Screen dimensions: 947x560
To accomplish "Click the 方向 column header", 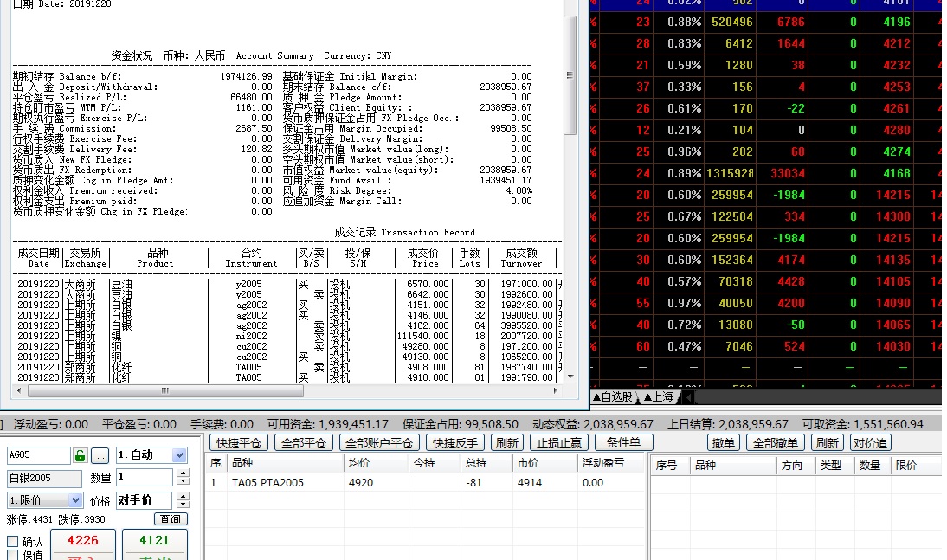I will 796,465.
